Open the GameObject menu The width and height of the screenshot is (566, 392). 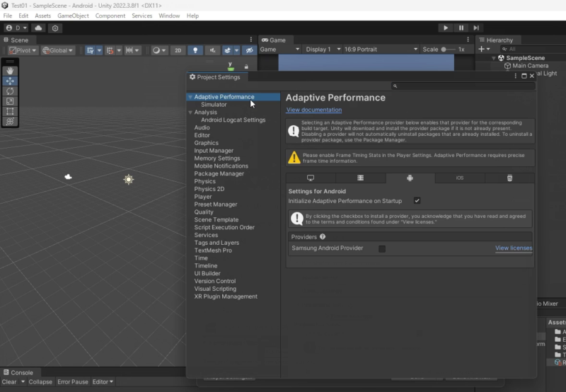pos(73,16)
